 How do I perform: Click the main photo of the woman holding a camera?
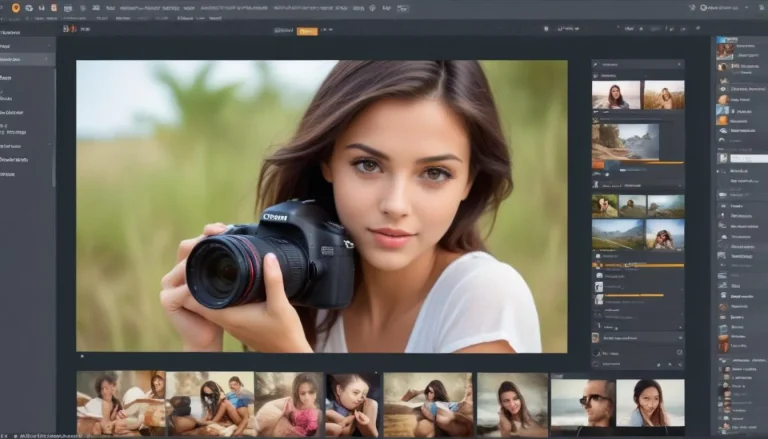tap(321, 205)
